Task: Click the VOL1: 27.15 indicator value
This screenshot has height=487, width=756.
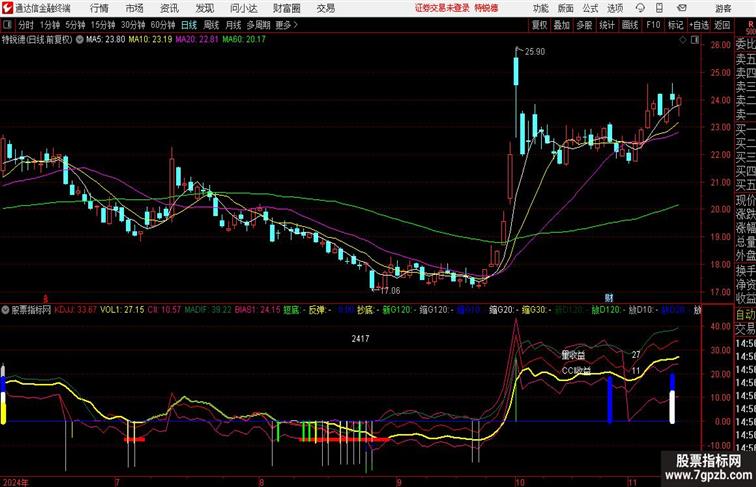Action: [122, 310]
